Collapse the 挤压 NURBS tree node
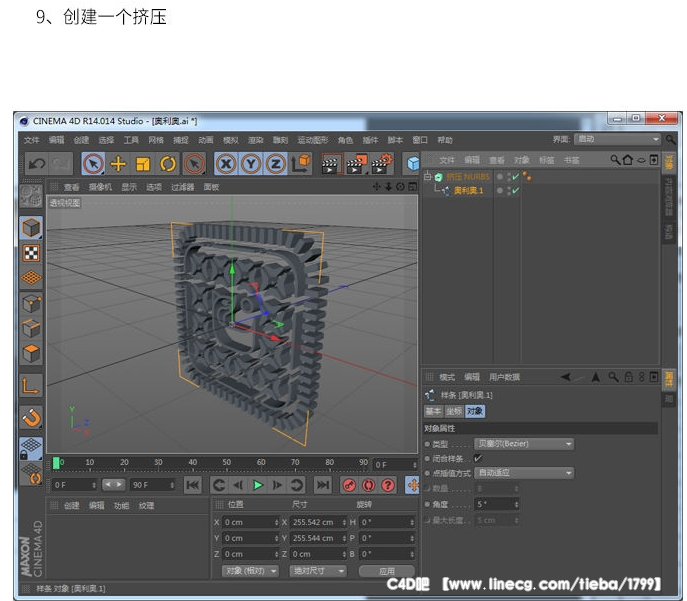 tap(427, 177)
